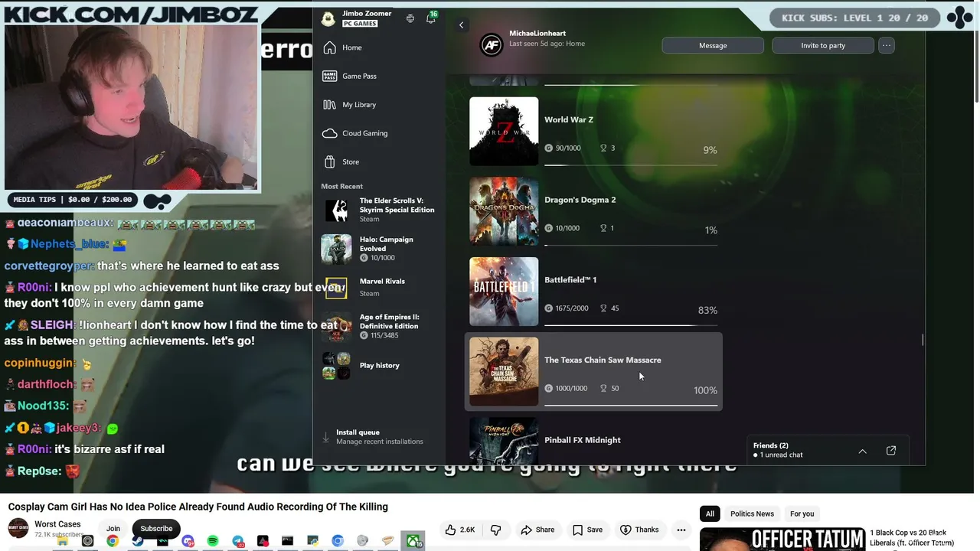This screenshot has width=980, height=551.
Task: Click Invite to party
Action: (x=823, y=45)
